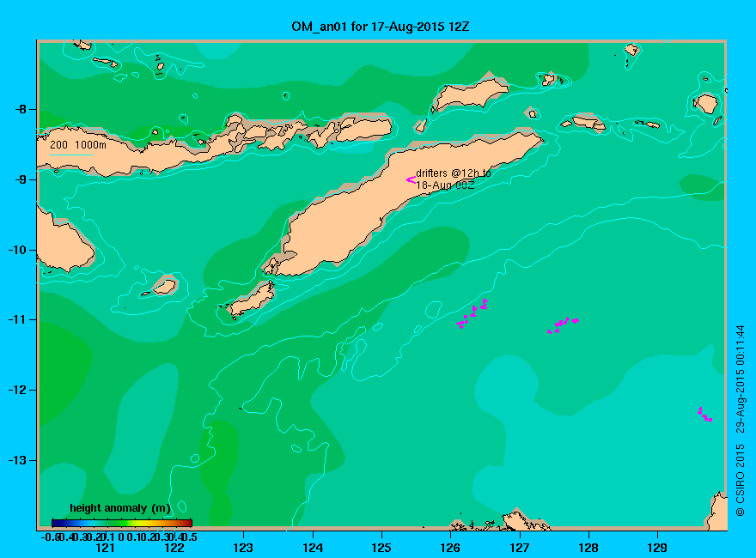The width and height of the screenshot is (756, 558).
Task: Click the drifter track near 129.7 longitude
Action: coord(704,415)
